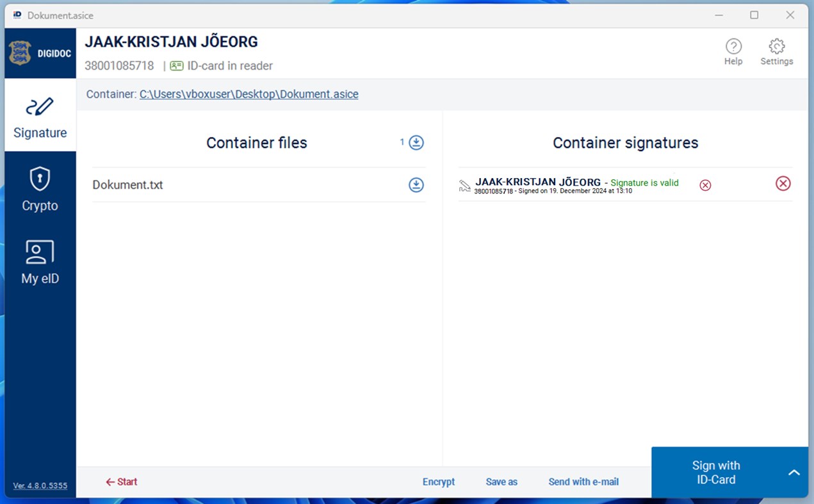Download Dokument.txt using its download icon
This screenshot has width=814, height=504.
click(x=416, y=184)
